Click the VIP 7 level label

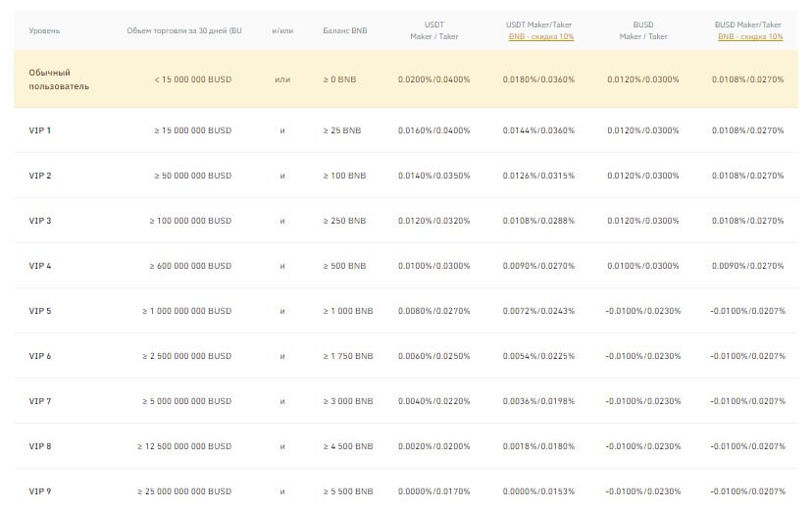[40, 401]
